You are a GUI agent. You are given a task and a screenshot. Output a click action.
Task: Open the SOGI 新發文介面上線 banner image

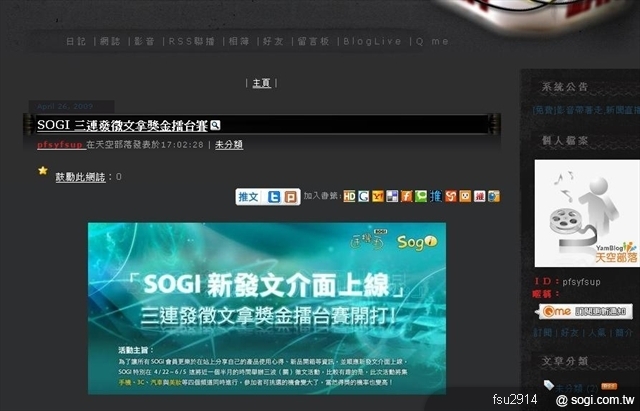267,308
